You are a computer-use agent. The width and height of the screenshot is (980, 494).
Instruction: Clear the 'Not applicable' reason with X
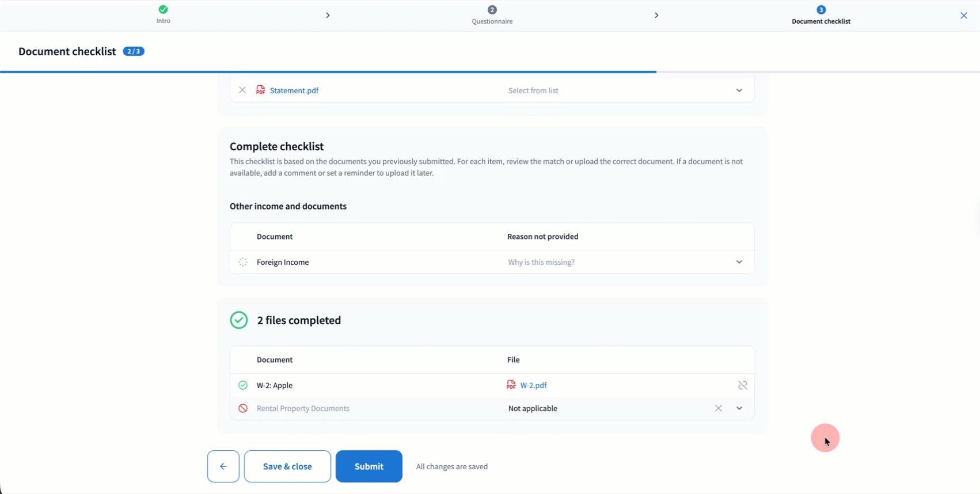[x=719, y=408]
